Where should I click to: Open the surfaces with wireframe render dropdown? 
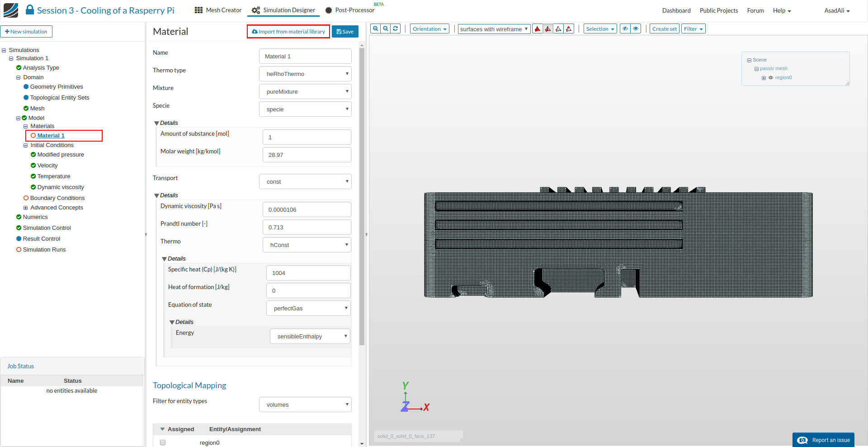click(x=494, y=29)
